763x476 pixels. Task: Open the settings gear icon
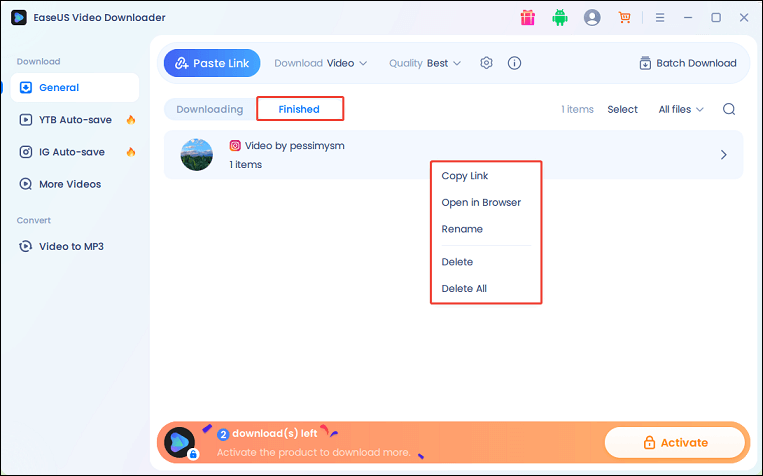pyautogui.click(x=486, y=63)
